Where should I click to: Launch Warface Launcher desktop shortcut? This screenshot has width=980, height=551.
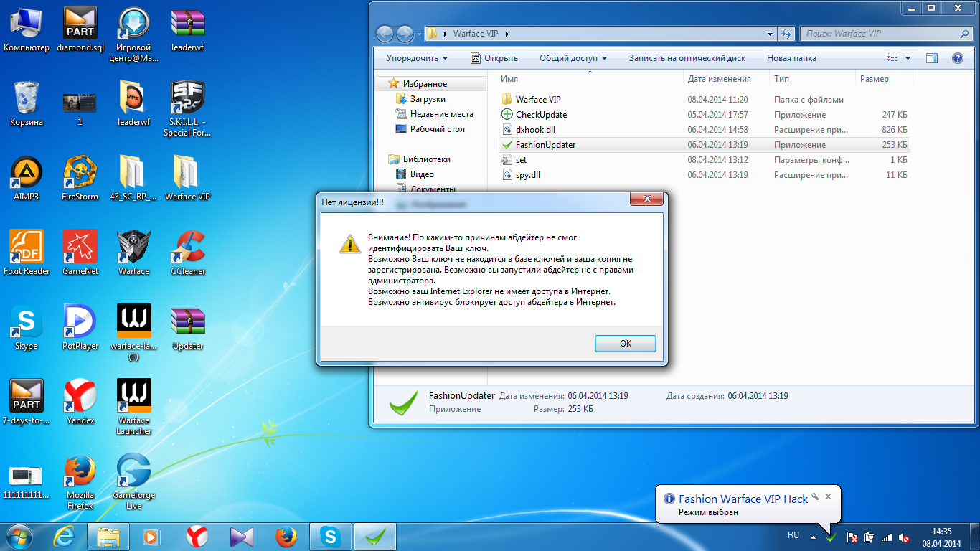tap(134, 408)
